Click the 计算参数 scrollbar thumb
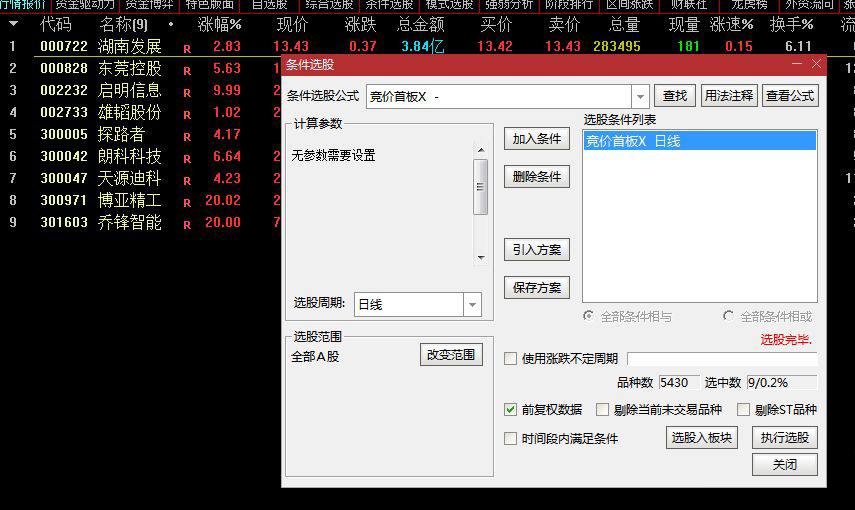The width and height of the screenshot is (855, 510). 480,187
